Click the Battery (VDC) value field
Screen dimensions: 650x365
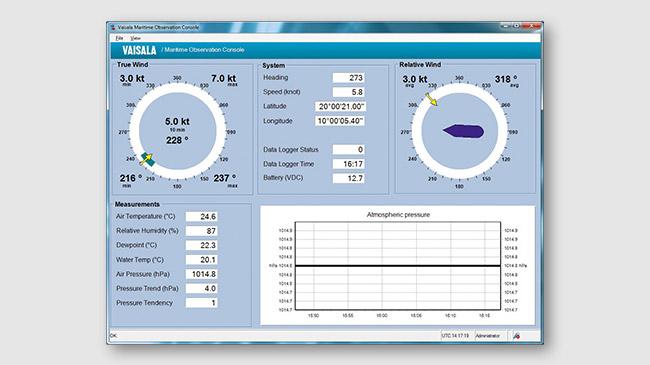coord(348,178)
